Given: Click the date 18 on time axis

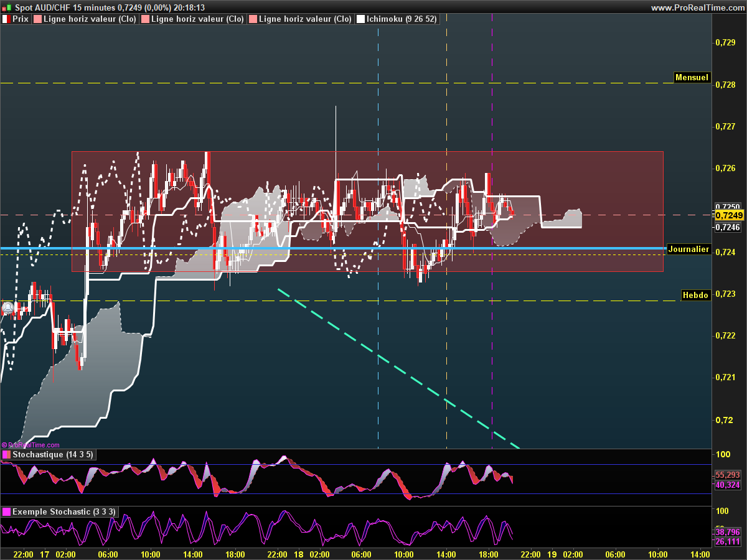Looking at the screenshot, I should pos(298,554).
